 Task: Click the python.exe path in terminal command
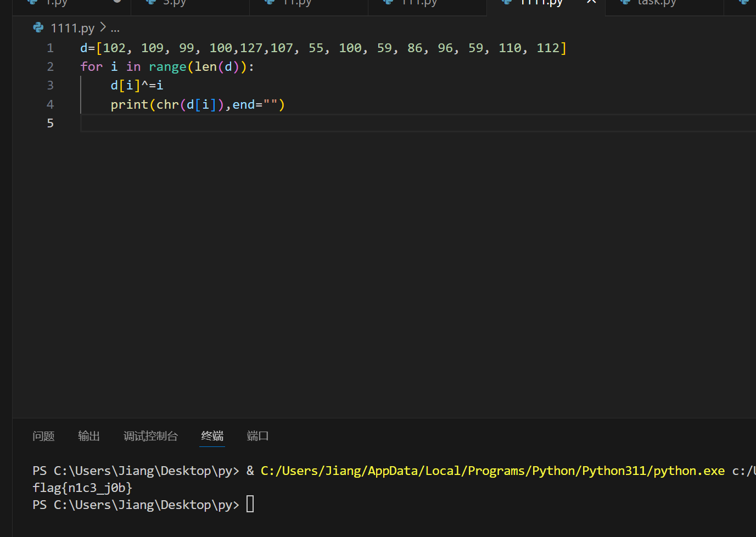[492, 471]
